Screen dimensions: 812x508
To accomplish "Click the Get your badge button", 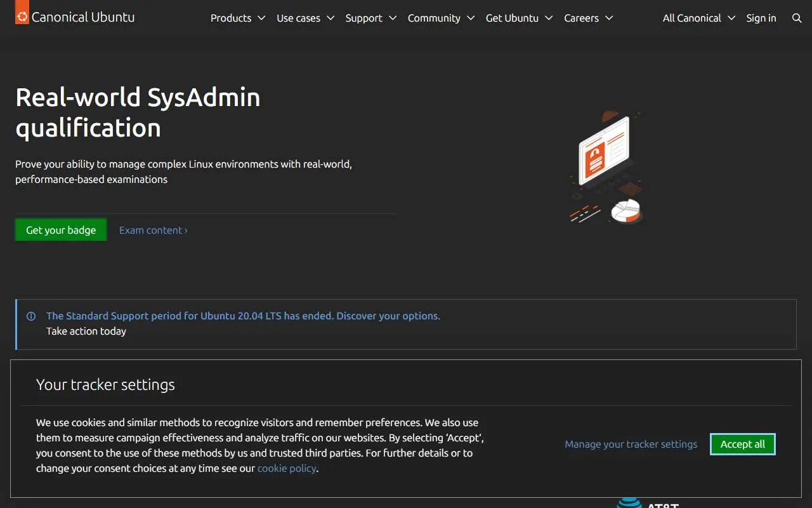I will (x=61, y=230).
